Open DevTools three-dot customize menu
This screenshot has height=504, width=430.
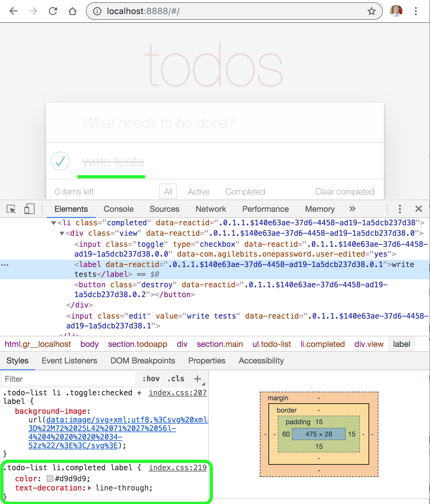[x=400, y=209]
